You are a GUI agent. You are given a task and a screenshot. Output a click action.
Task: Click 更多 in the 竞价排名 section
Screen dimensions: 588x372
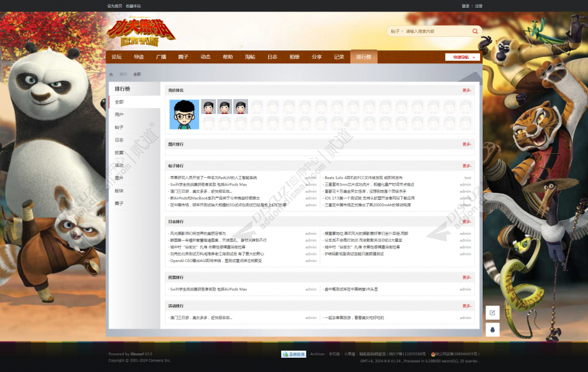[x=467, y=91]
